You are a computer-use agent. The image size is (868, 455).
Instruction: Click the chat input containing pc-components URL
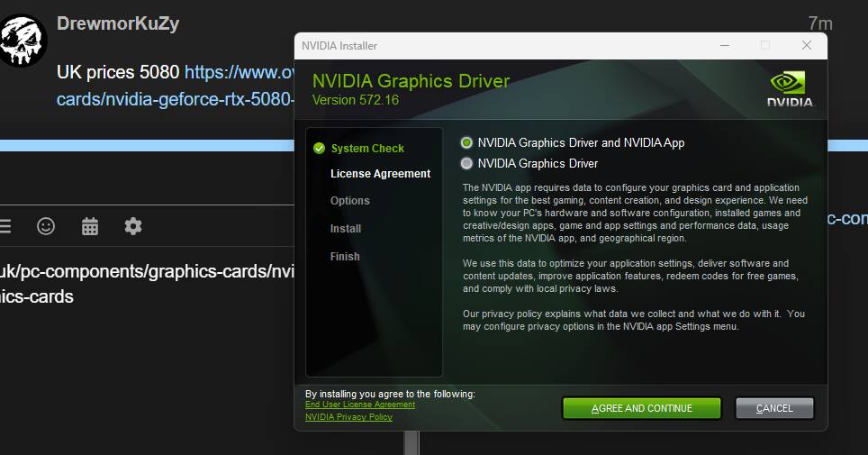pos(147,284)
